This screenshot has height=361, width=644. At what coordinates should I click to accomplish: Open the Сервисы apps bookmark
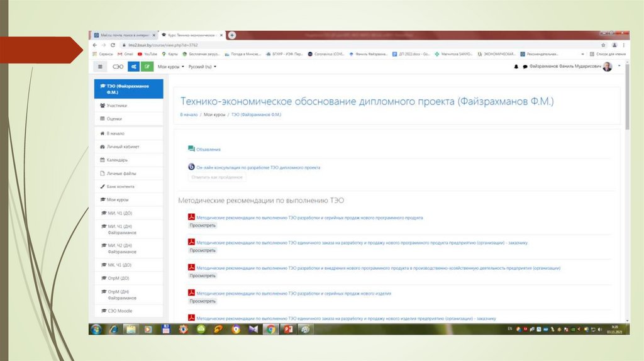(103, 54)
